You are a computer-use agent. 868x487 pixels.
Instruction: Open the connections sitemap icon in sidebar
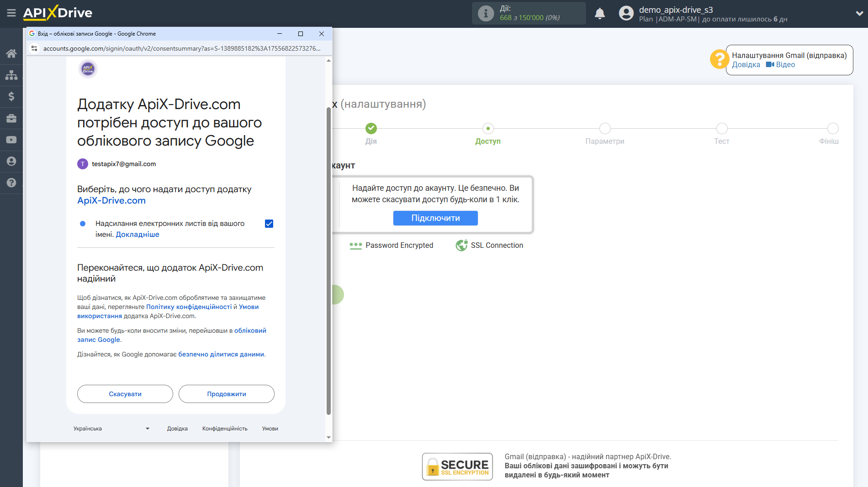click(11, 75)
